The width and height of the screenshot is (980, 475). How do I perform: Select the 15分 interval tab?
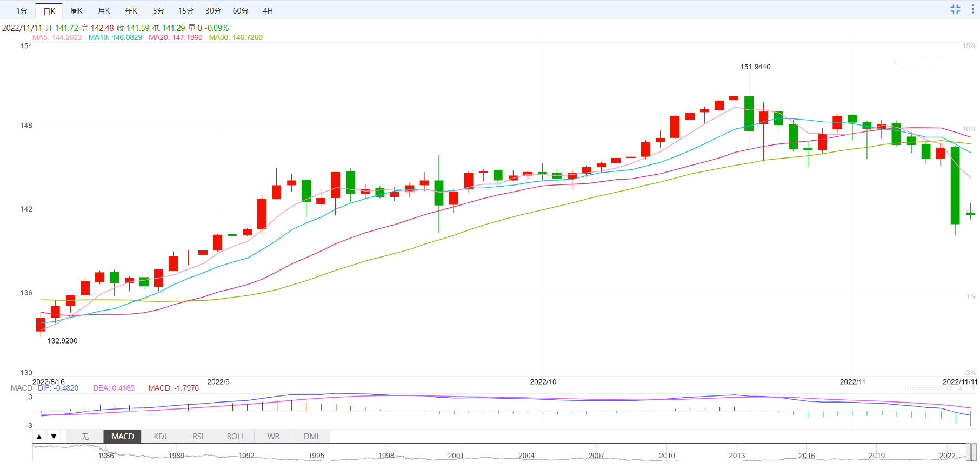pyautogui.click(x=186, y=11)
